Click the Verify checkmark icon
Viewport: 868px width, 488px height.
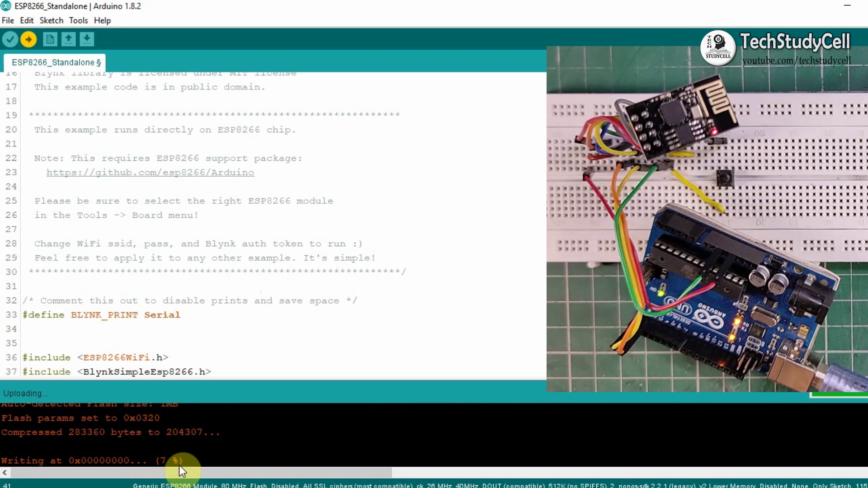[x=10, y=39]
